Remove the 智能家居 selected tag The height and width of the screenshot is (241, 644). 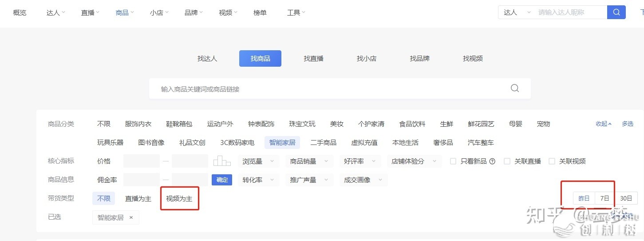pyautogui.click(x=131, y=217)
